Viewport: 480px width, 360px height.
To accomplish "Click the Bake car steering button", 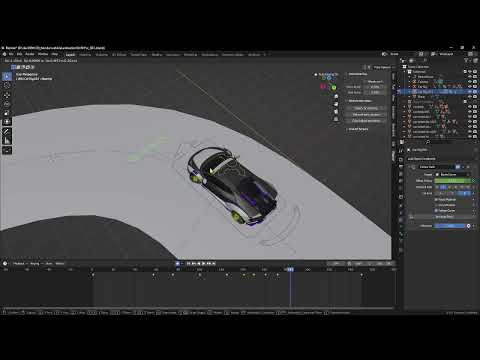I will [365, 108].
